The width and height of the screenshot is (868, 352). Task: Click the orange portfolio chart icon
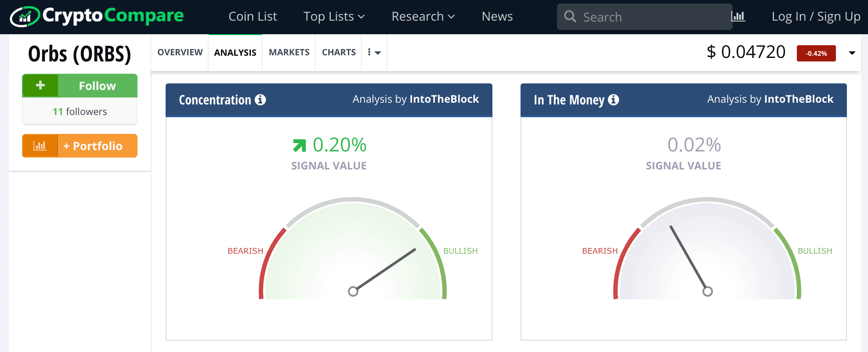point(40,146)
